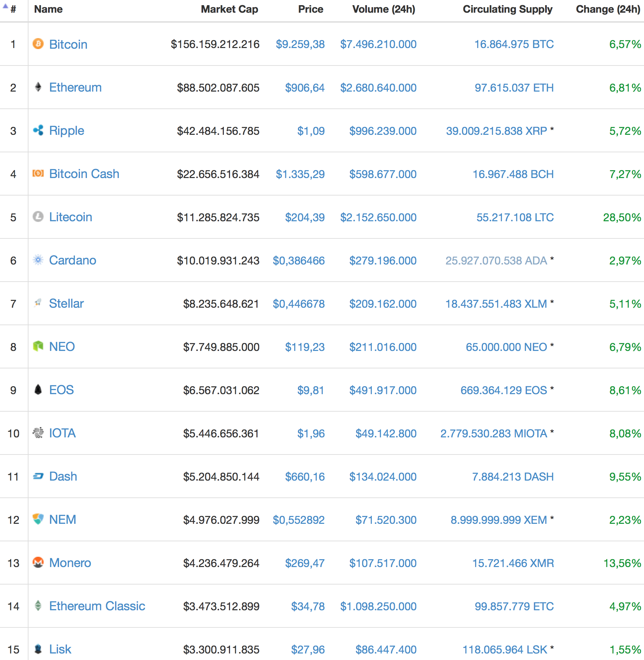This screenshot has height=660, width=644.
Task: Click the Ripple logo icon
Action: pos(38,130)
